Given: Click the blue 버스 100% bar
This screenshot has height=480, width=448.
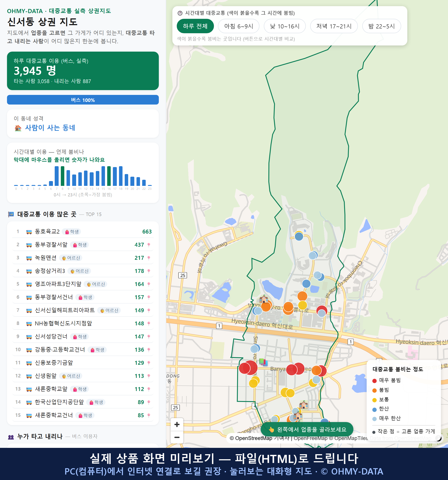Looking at the screenshot, I should [x=83, y=100].
